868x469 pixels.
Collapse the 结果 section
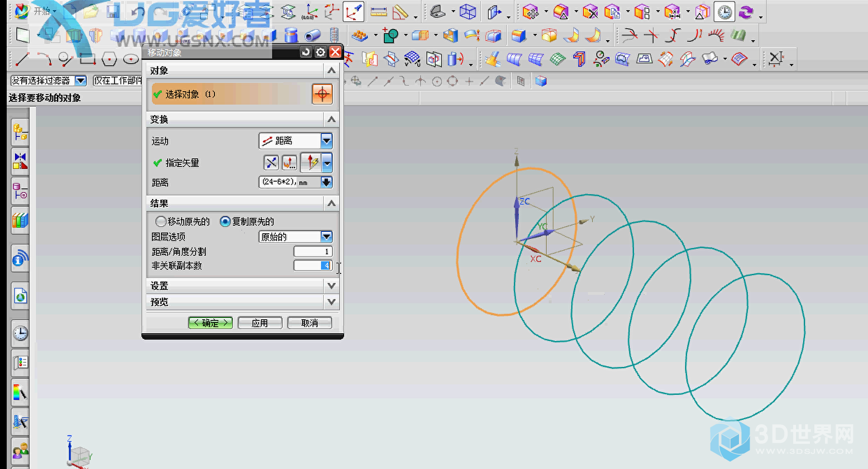[x=331, y=203]
